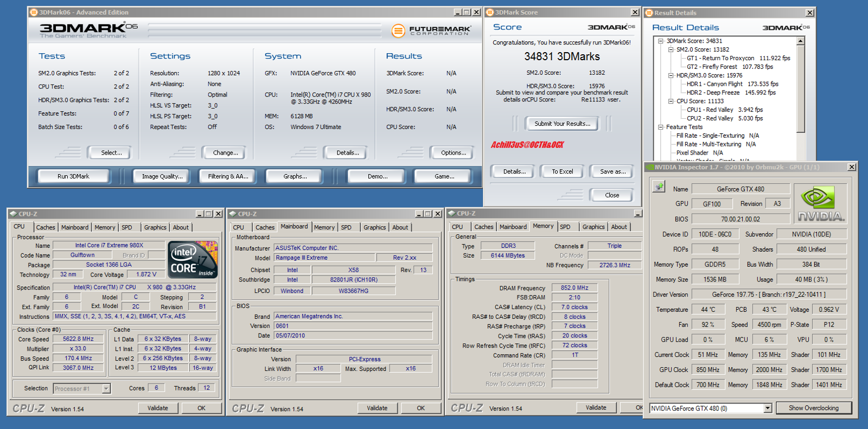Submit your results online

coord(562,124)
